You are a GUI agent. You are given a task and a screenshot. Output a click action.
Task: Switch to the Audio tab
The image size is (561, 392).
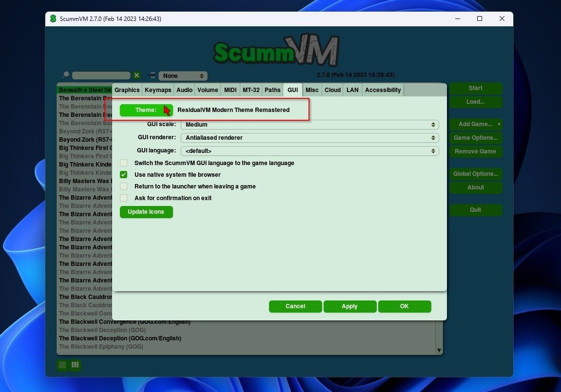[184, 90]
